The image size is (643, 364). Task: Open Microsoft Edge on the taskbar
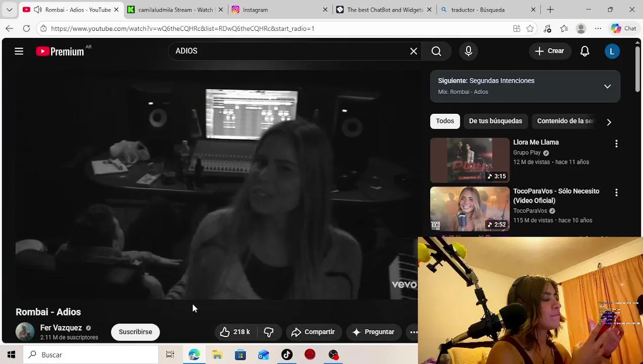[x=194, y=355]
